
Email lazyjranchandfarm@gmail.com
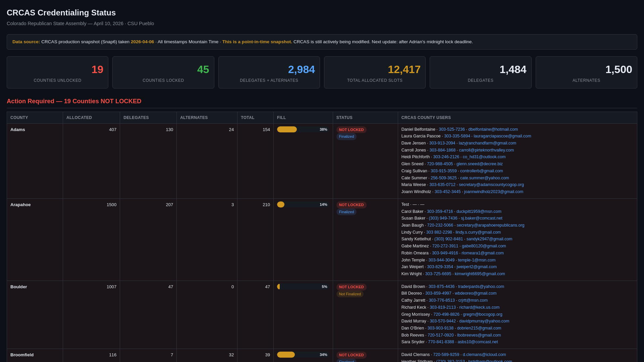(487, 143)
